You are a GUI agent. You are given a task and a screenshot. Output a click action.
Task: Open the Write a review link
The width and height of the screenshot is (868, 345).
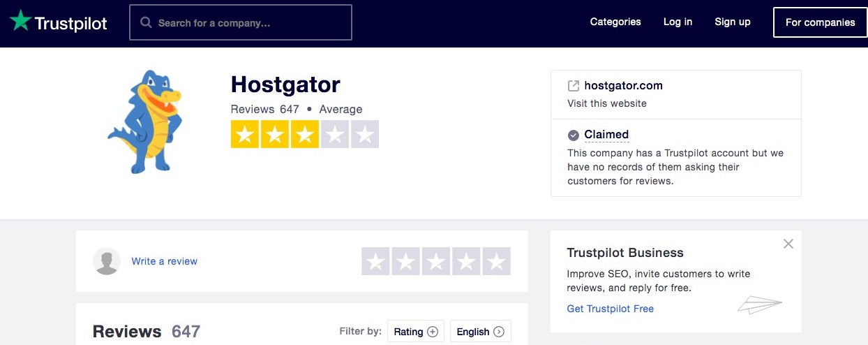[165, 261]
